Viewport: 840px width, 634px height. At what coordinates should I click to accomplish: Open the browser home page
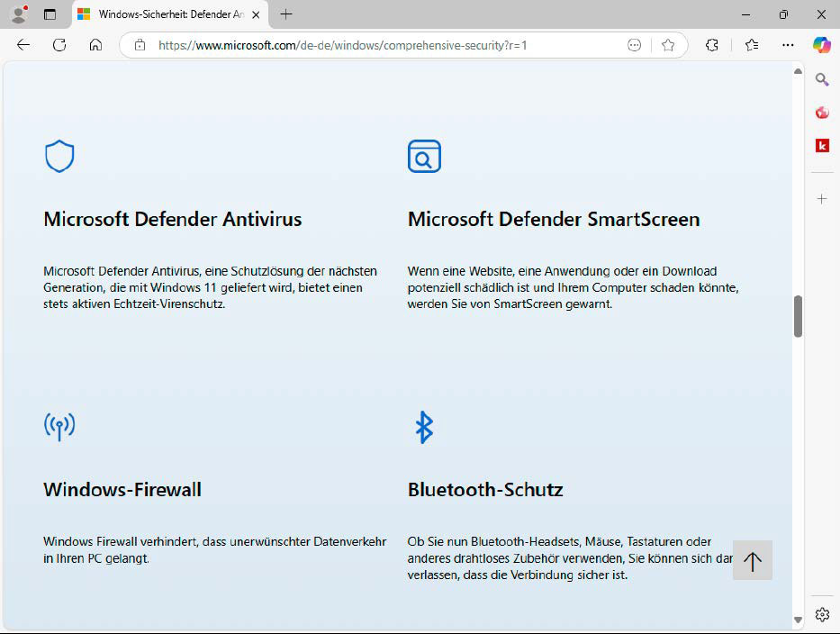(x=95, y=45)
